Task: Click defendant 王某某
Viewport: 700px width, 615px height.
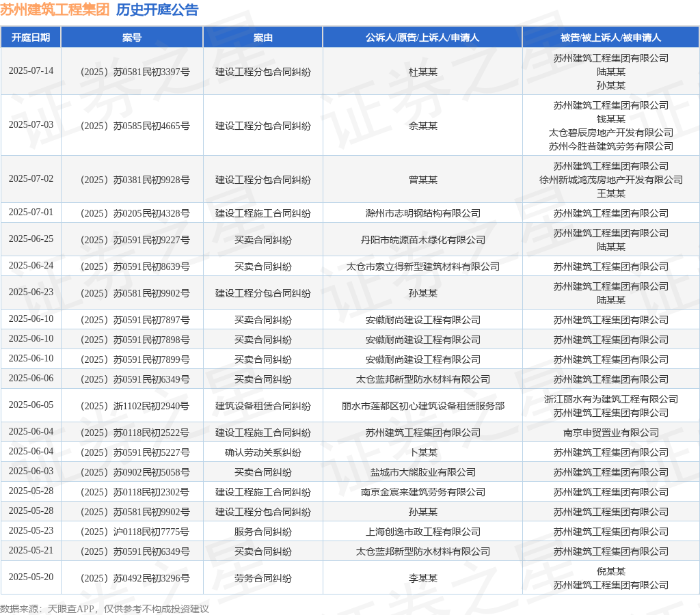Action: point(610,193)
